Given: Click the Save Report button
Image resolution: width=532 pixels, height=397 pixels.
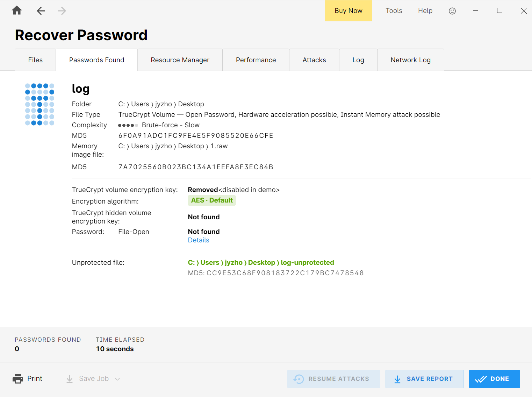Looking at the screenshot, I should coord(424,379).
